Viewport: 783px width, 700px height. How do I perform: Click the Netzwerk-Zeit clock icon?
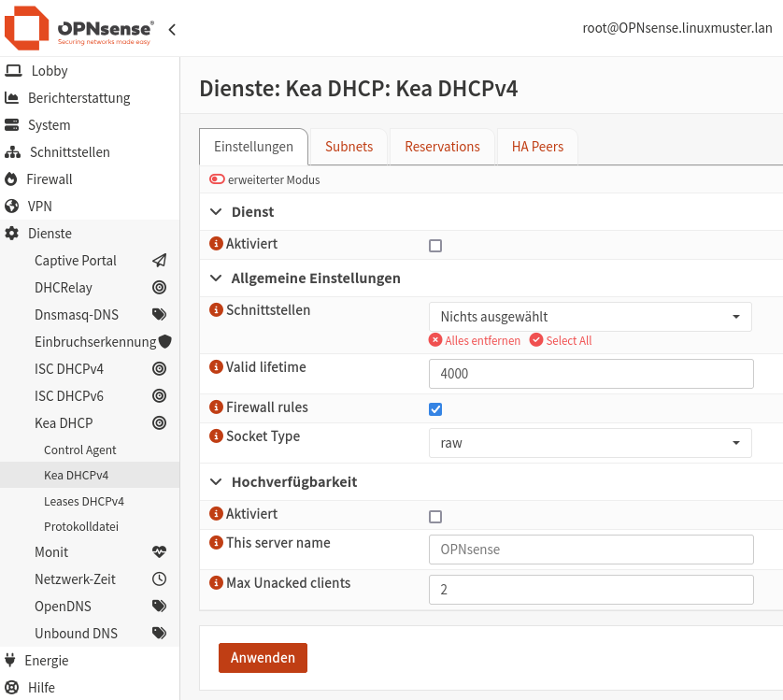pyautogui.click(x=159, y=579)
